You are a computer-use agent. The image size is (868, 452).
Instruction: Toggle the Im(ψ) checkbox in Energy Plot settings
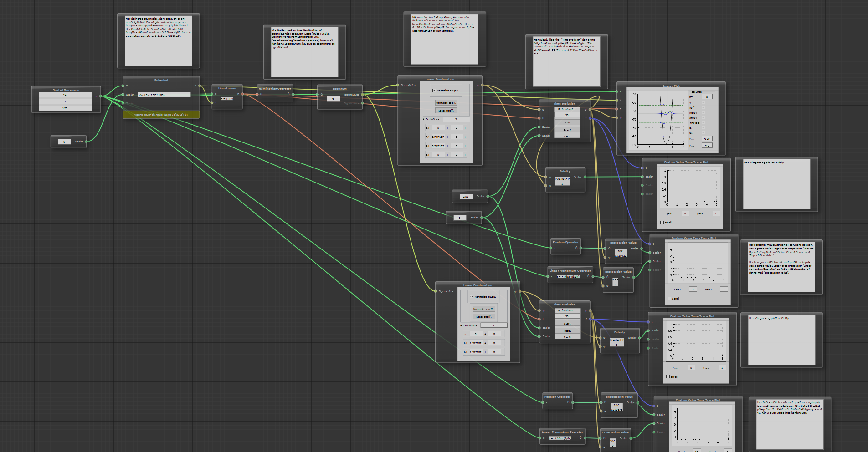(704, 117)
